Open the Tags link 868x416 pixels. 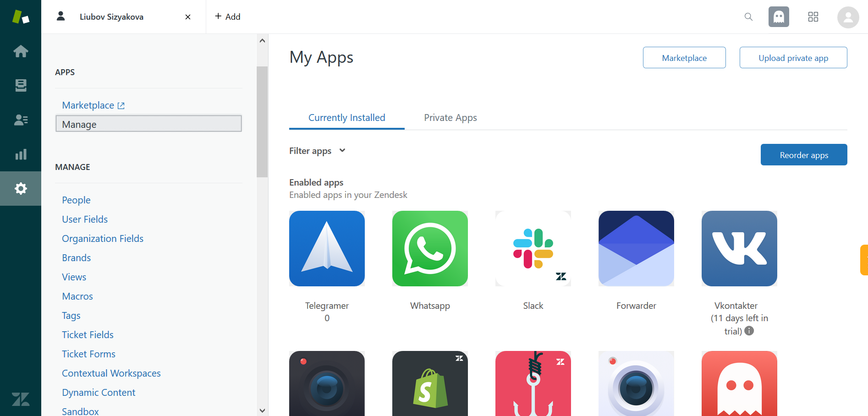[71, 316]
